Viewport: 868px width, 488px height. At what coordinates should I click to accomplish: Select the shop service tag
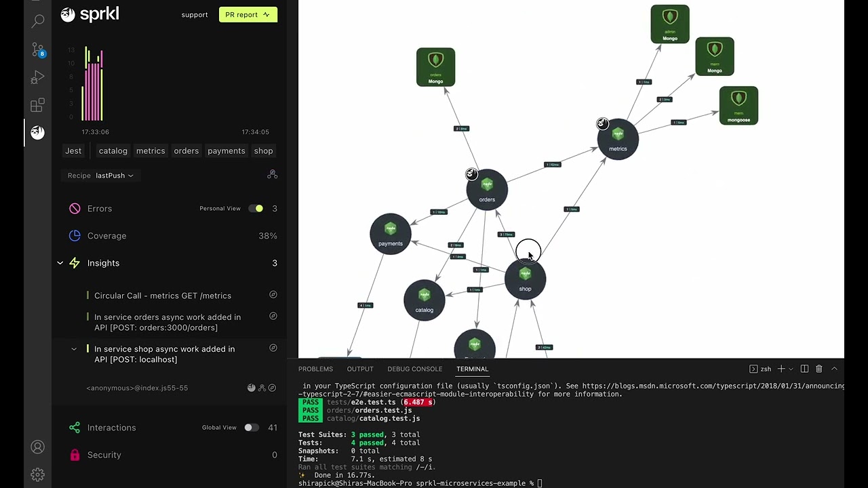264,151
